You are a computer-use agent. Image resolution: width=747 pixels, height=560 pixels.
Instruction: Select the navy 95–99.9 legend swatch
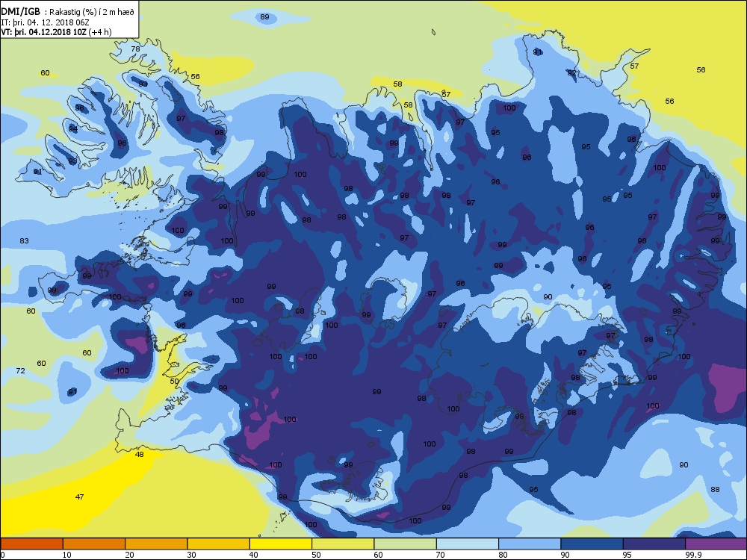click(x=654, y=544)
